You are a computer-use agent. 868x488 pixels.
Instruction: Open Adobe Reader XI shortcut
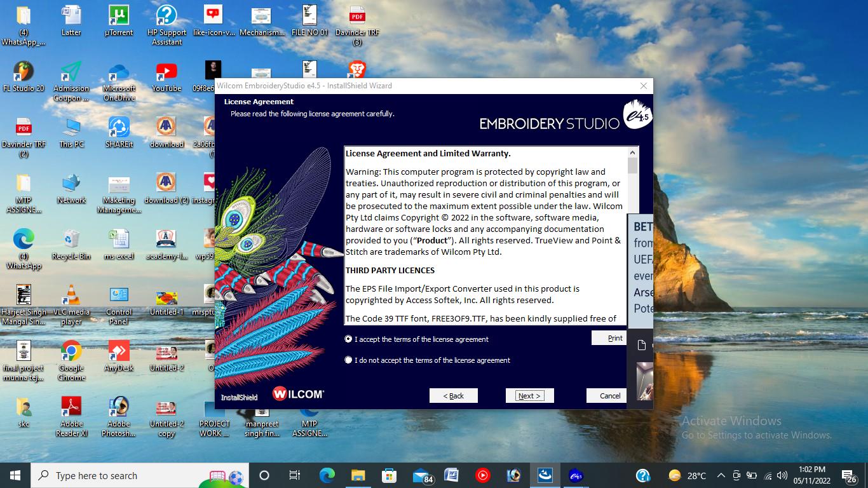pyautogui.click(x=71, y=408)
